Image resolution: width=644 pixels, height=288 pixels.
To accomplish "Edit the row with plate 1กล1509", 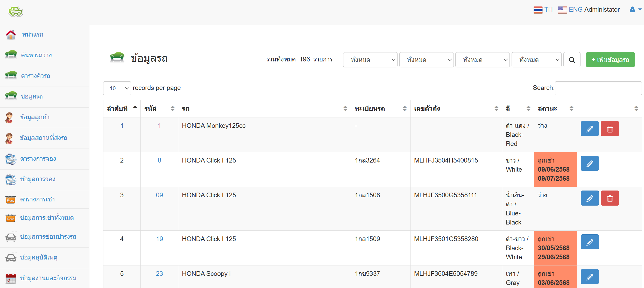I will click(590, 242).
